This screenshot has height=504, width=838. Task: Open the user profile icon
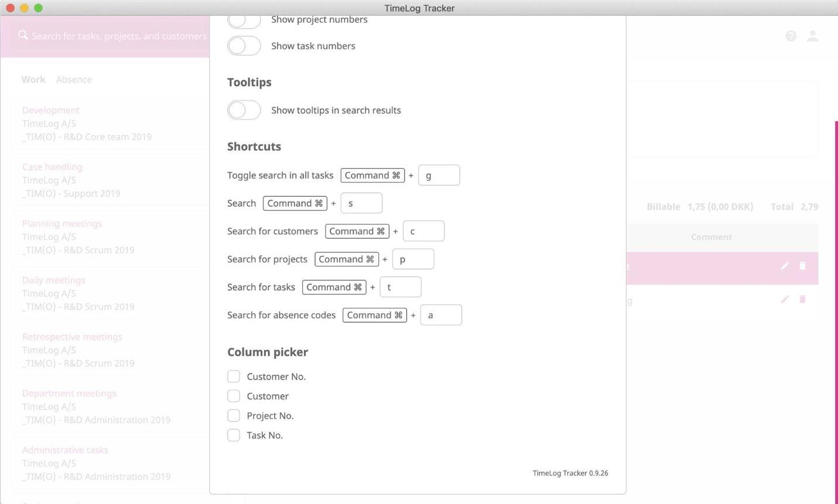[812, 36]
